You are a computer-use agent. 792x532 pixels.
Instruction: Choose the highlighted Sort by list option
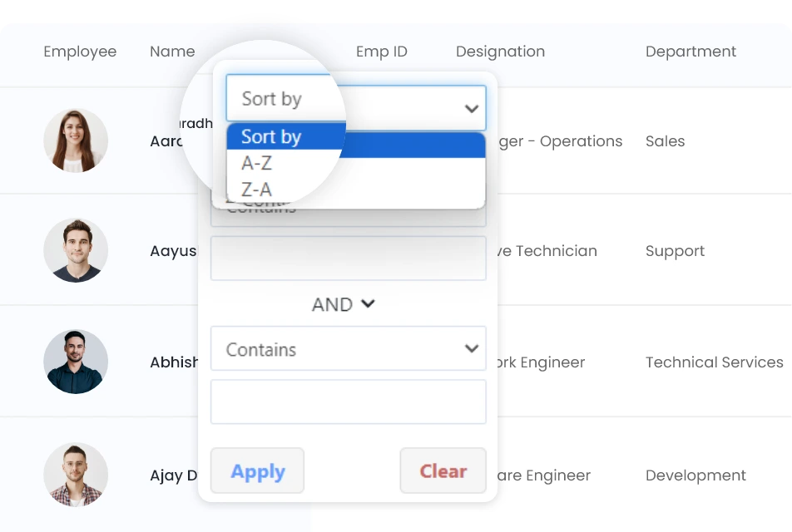click(271, 137)
